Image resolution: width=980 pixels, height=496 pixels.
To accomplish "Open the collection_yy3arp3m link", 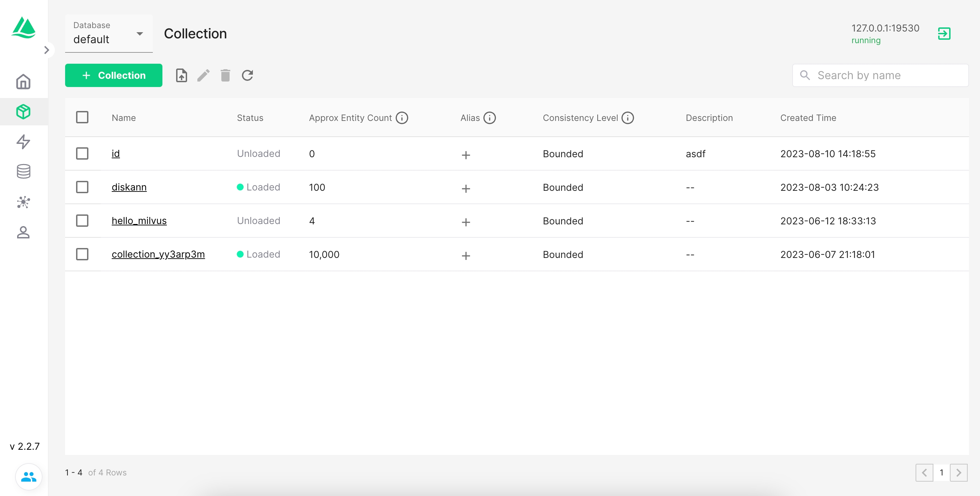I will [158, 254].
